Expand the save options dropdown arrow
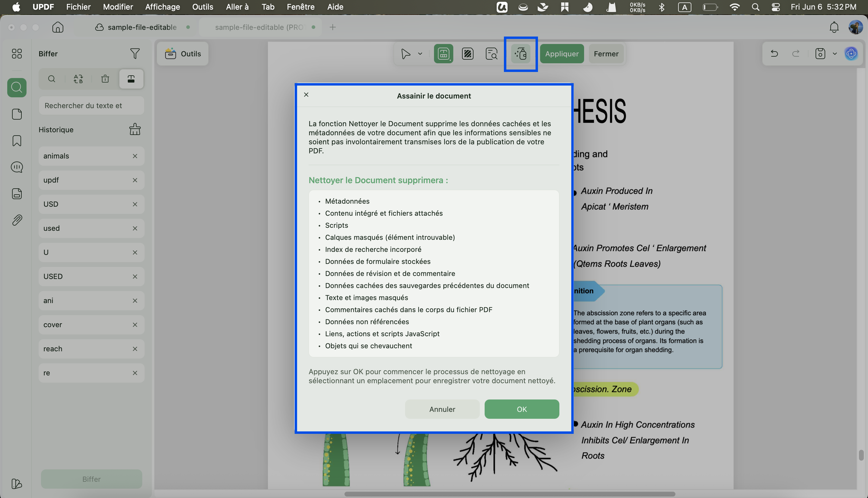Screen dimensions: 868x498 point(835,54)
